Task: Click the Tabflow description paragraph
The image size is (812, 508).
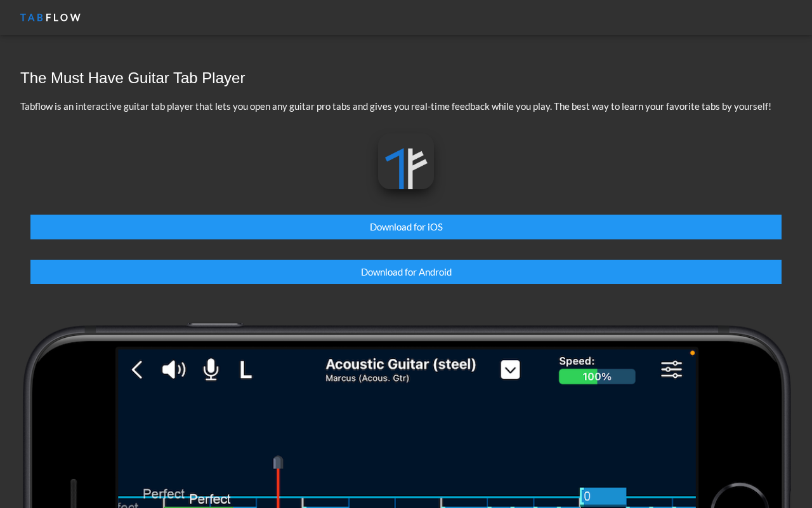Action: coord(396,106)
